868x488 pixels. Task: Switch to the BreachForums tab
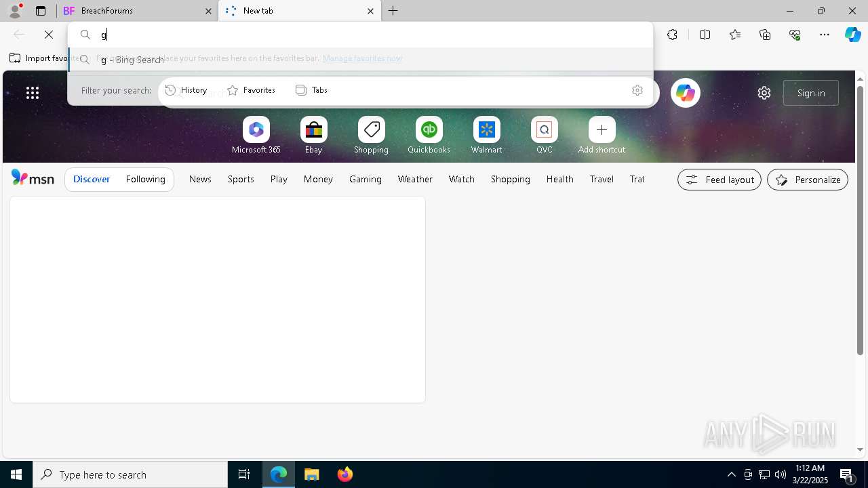tap(137, 11)
